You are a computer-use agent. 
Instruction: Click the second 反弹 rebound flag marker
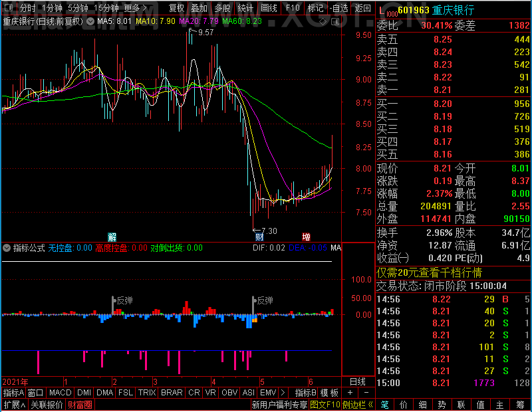[263, 300]
